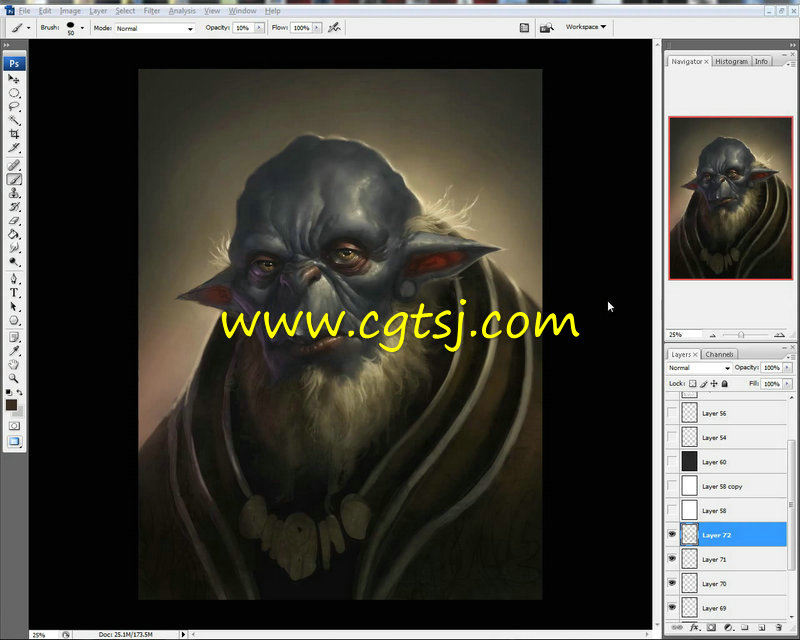Screen dimensions: 800x640
Task: Select the Eyedropper tool
Action: 14,351
